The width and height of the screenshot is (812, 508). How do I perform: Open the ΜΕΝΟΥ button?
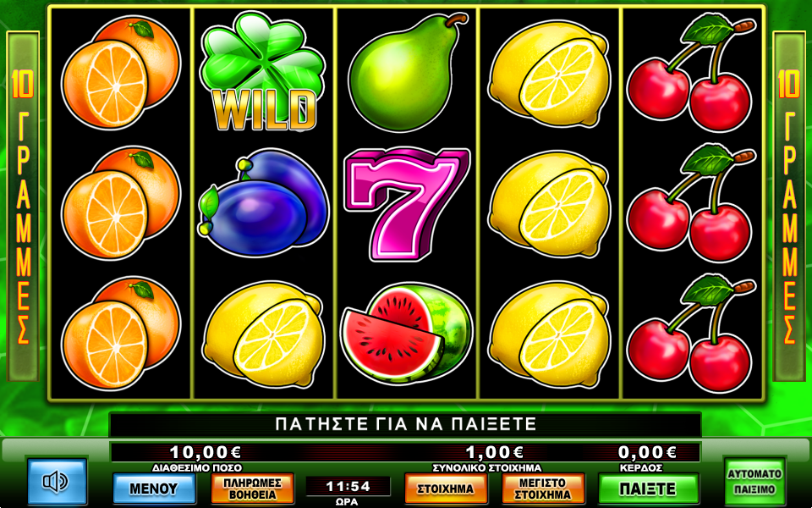154,489
